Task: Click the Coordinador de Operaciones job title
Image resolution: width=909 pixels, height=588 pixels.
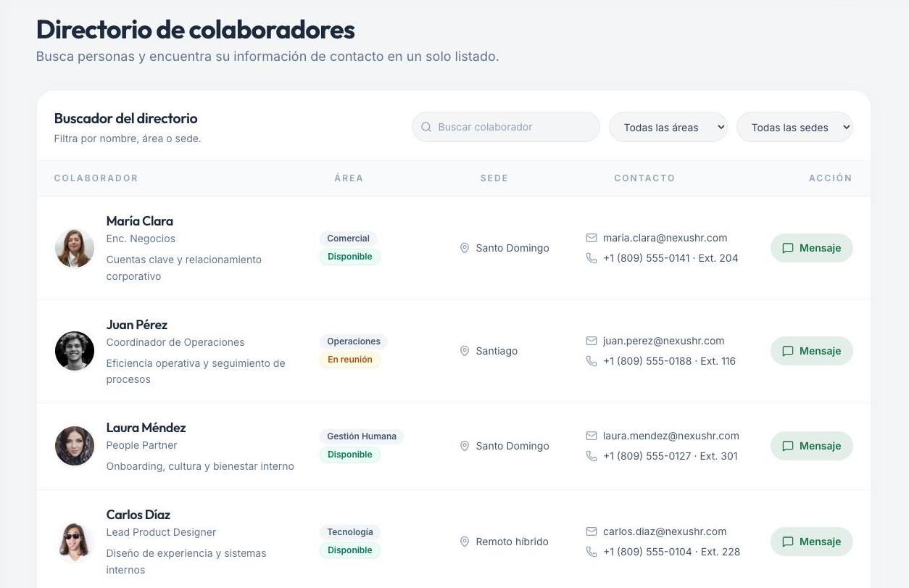Action: coord(175,342)
